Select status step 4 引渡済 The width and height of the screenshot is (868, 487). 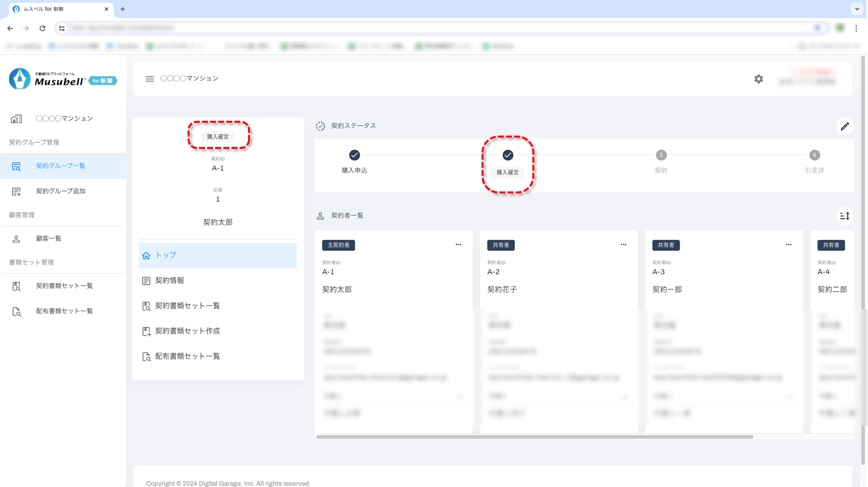[x=814, y=155]
